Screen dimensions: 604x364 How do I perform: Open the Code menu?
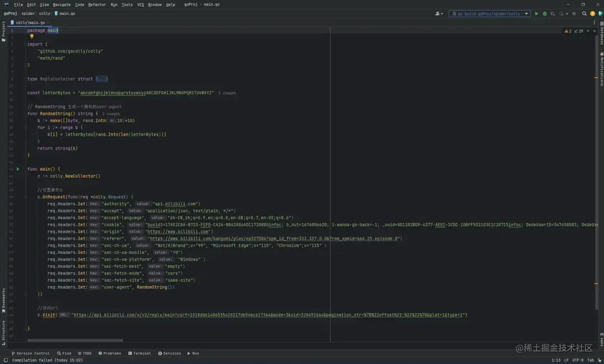pyautogui.click(x=79, y=4)
